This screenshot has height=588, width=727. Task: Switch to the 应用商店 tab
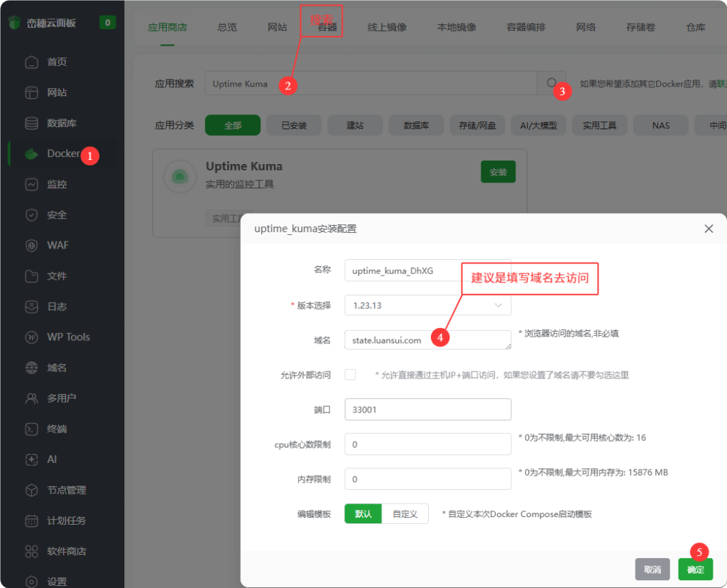(168, 28)
